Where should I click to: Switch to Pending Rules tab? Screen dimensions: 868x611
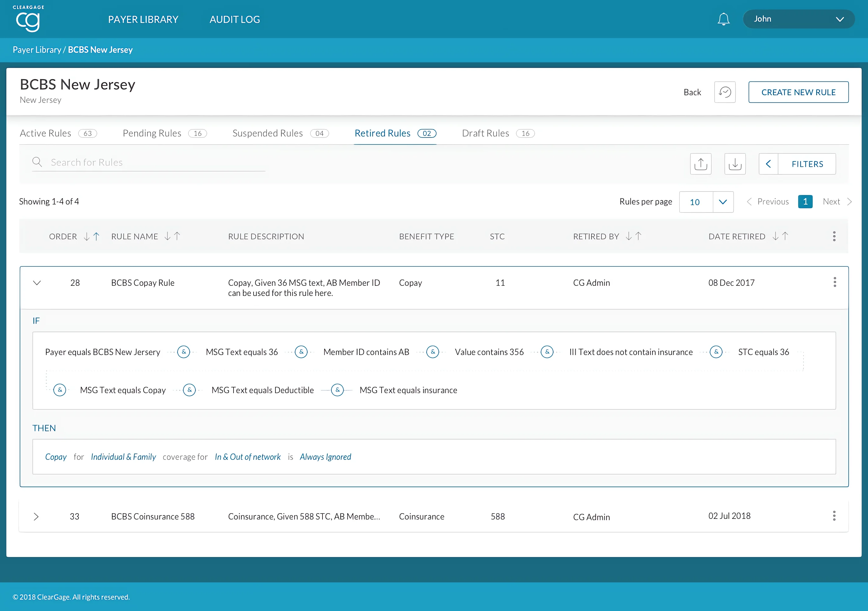[x=165, y=133]
